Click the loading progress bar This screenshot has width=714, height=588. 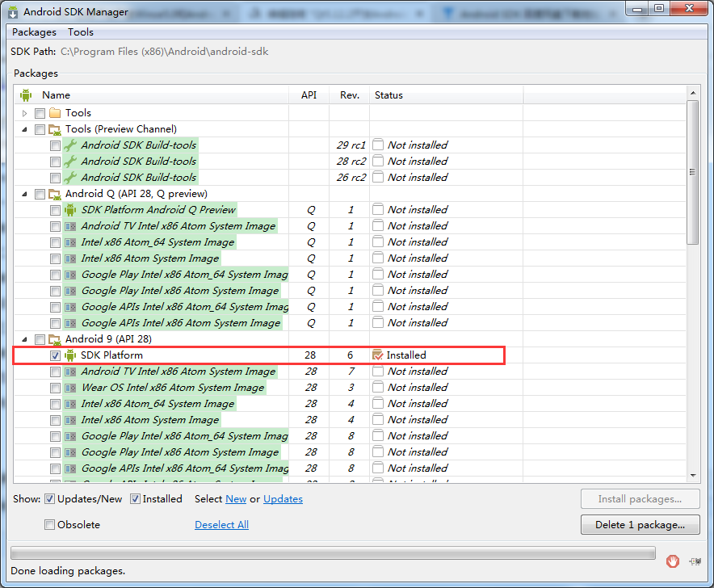point(333,553)
